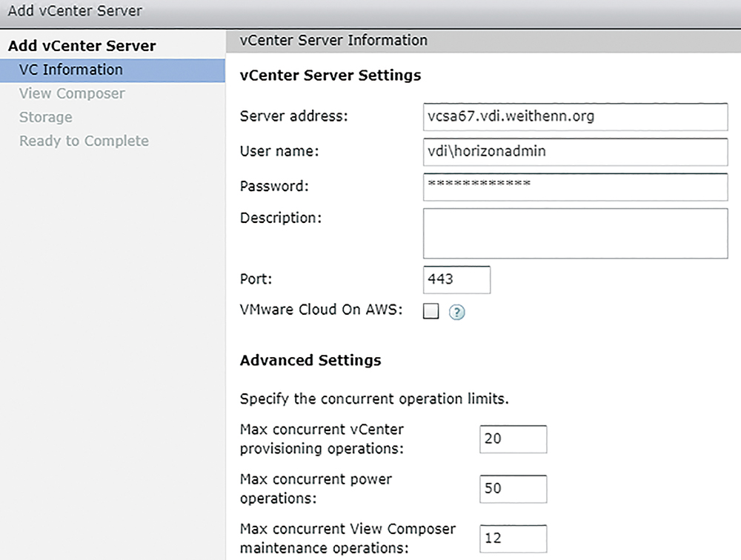
Task: Click the 'Password:' label
Action: point(274,186)
